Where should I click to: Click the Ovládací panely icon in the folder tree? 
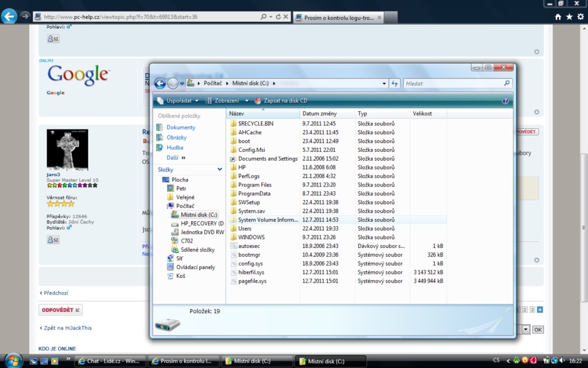[x=171, y=267]
